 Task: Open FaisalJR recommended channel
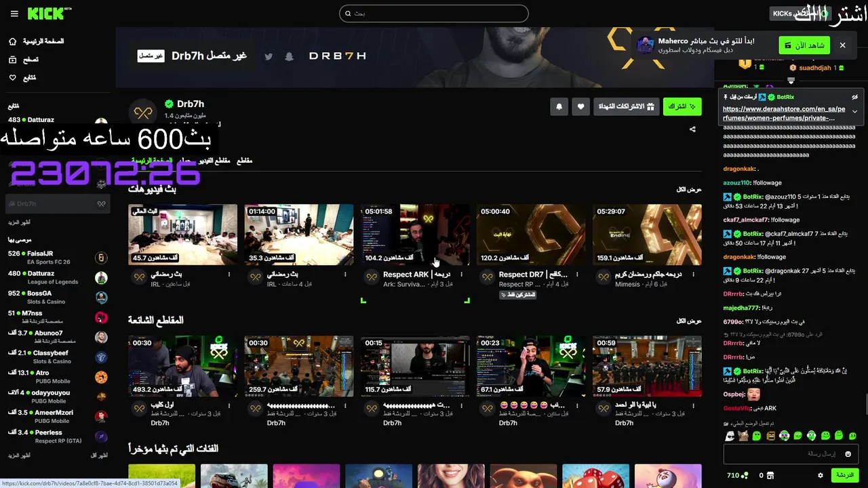[x=58, y=258]
